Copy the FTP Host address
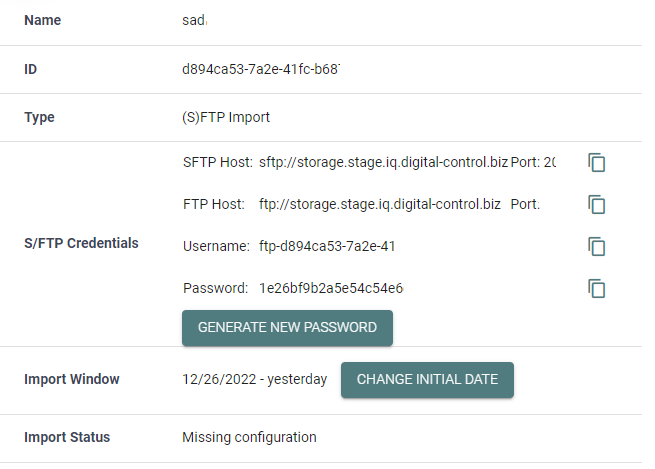Screen dimensions: 655x469 click(x=597, y=205)
